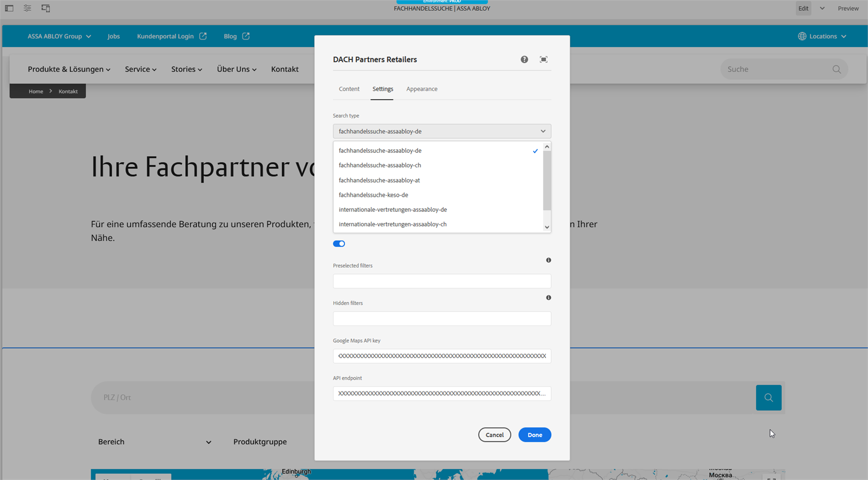Open page properties sliders icon
The width and height of the screenshot is (868, 480).
tap(27, 9)
